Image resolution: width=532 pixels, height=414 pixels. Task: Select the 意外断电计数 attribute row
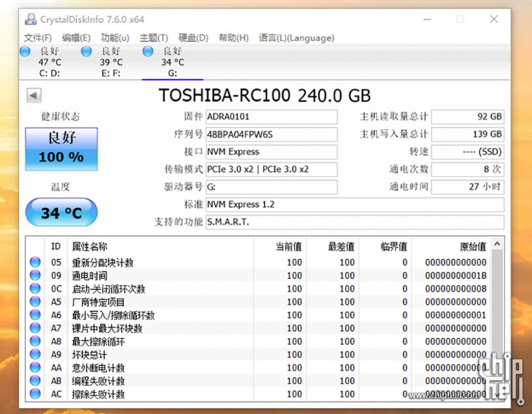click(x=258, y=368)
